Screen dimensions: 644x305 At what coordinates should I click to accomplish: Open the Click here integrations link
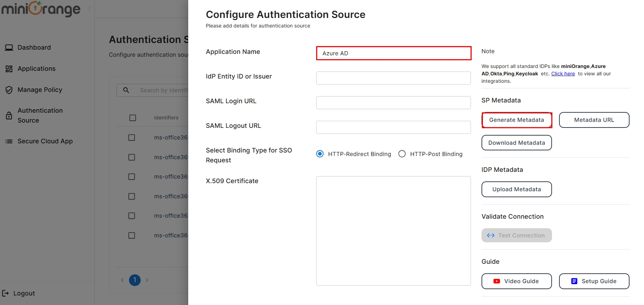point(563,74)
